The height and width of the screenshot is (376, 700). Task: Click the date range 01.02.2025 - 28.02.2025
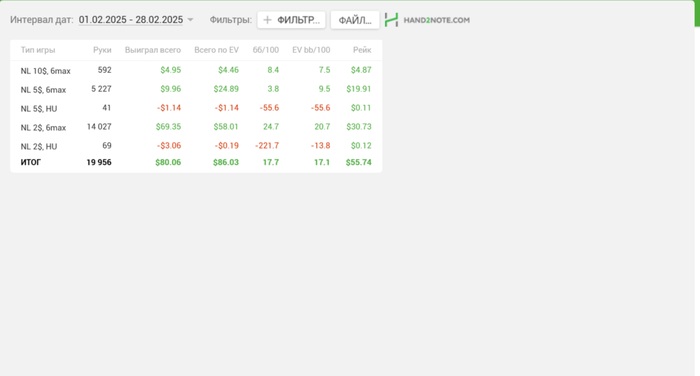(131, 20)
